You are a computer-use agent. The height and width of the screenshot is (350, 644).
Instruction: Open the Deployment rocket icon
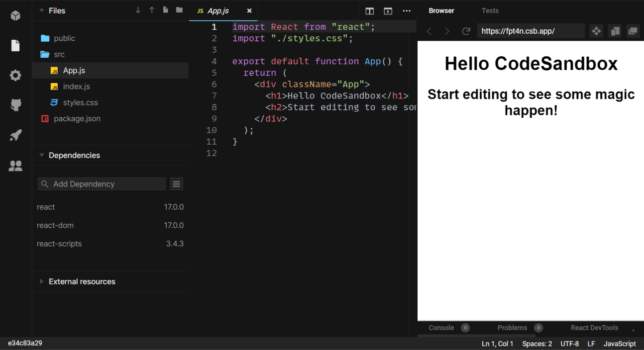pyautogui.click(x=15, y=135)
